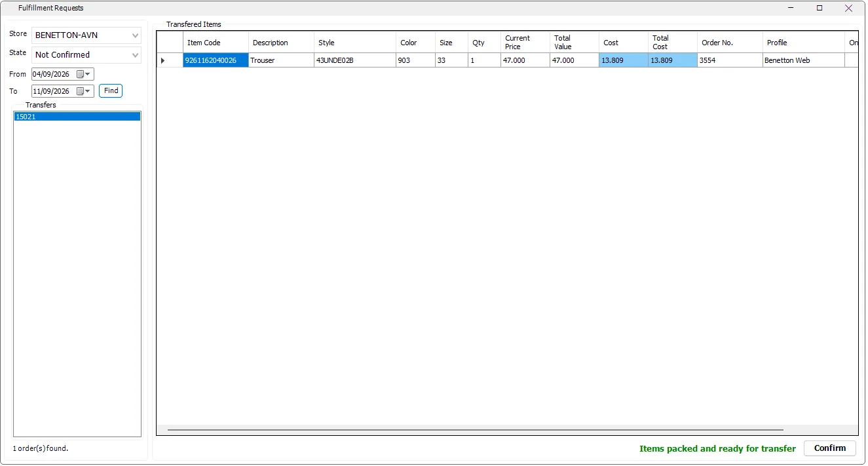Screen dimensions: 868x466
Task: Click the color cell 903
Action: click(415, 60)
